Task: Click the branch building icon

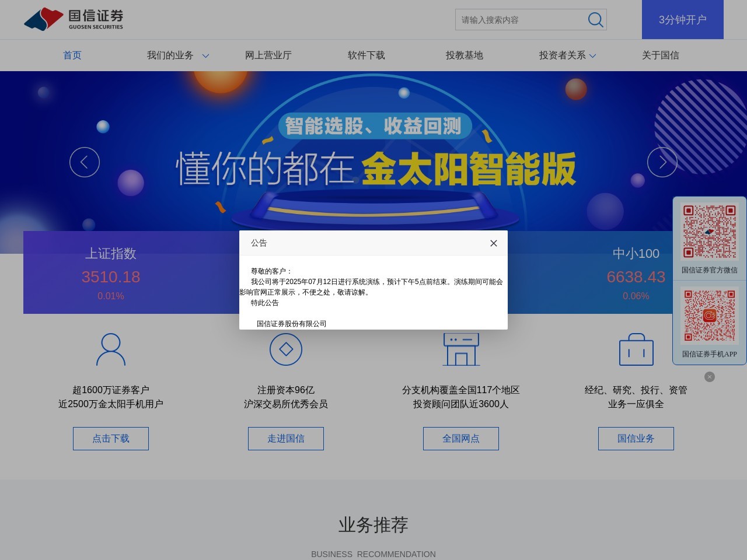Action: [461, 349]
